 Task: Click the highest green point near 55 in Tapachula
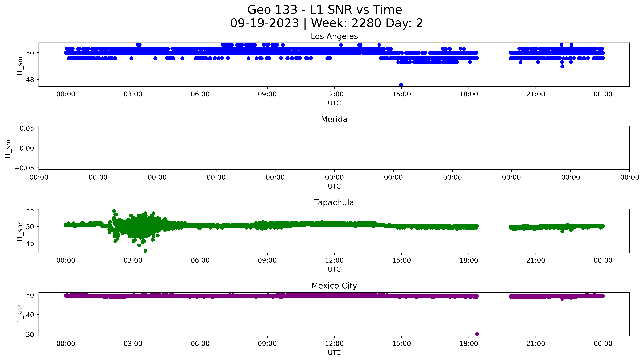114,211
